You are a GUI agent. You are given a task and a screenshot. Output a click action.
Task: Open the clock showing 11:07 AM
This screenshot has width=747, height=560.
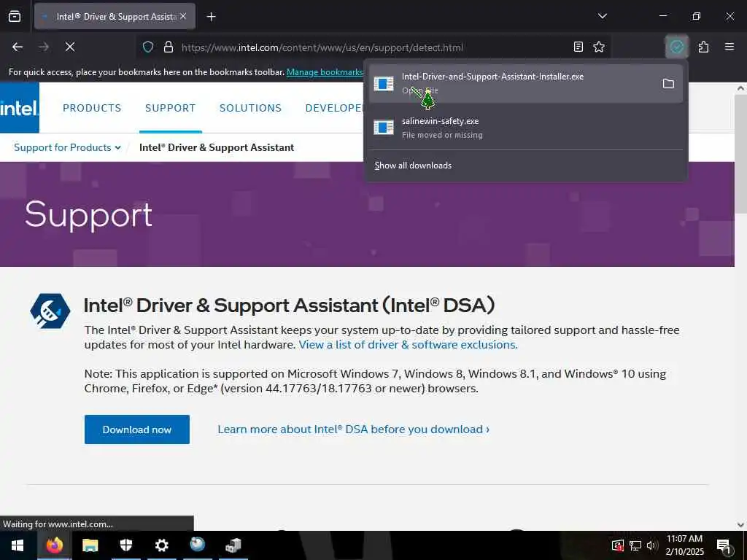point(684,545)
